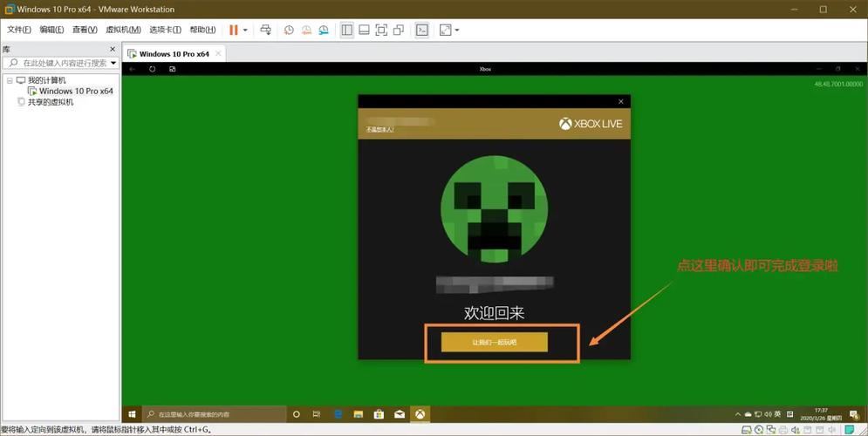This screenshot has width=868, height=436.
Task: Open Mail app from guest taskbar
Action: pos(400,414)
